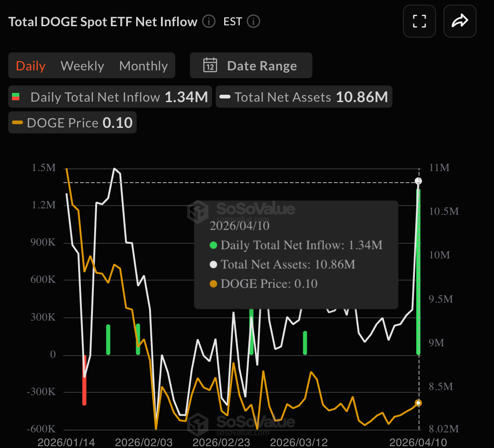Click the red outflow bar in mid-January
Viewport: 494px width, 448px height.
[x=85, y=382]
